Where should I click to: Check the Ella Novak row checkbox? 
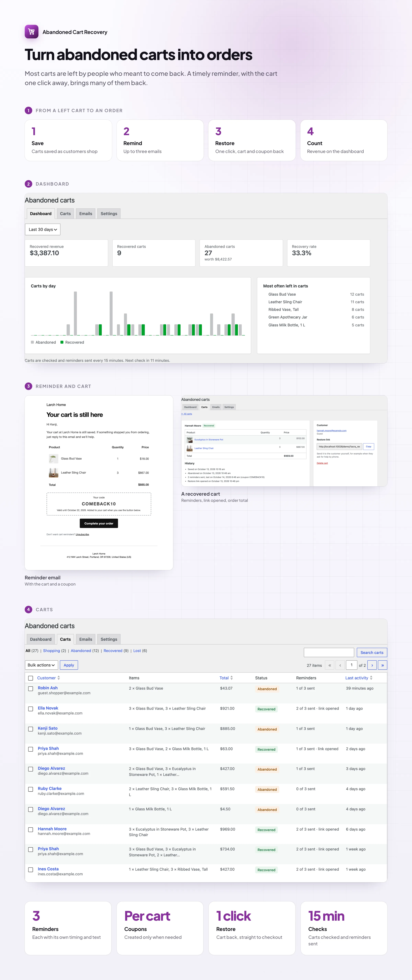[x=30, y=709]
